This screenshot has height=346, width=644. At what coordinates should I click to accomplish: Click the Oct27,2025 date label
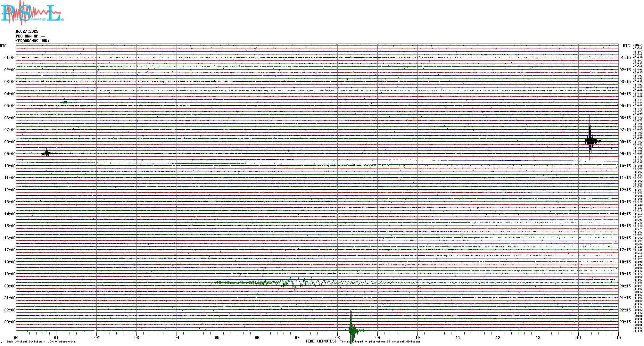pyautogui.click(x=27, y=31)
